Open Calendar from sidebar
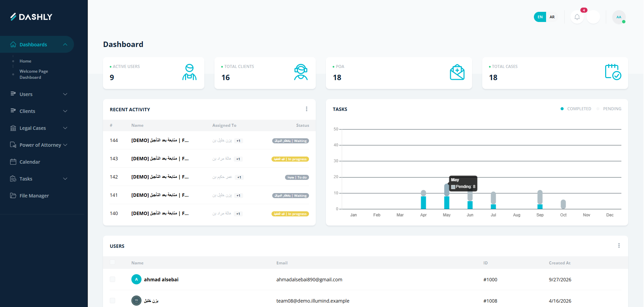Screen dimensions: 644x307 pyautogui.click(x=30, y=162)
